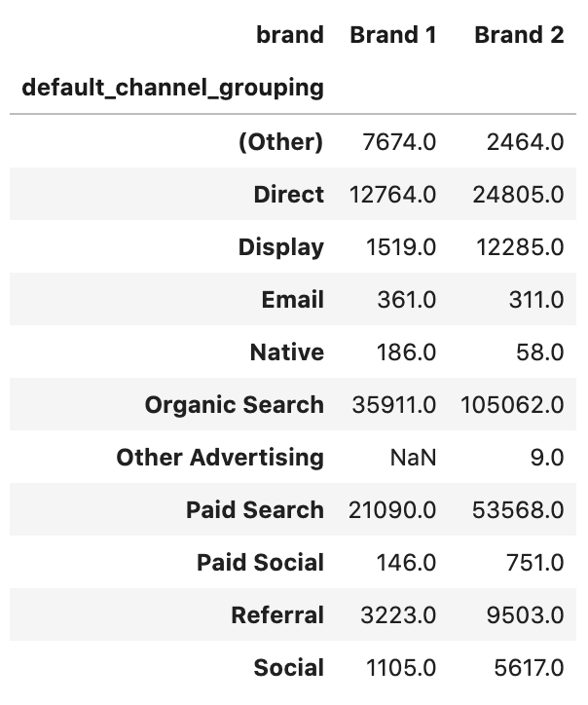Click the Brand 2 column header
The image size is (588, 705).
tap(519, 35)
